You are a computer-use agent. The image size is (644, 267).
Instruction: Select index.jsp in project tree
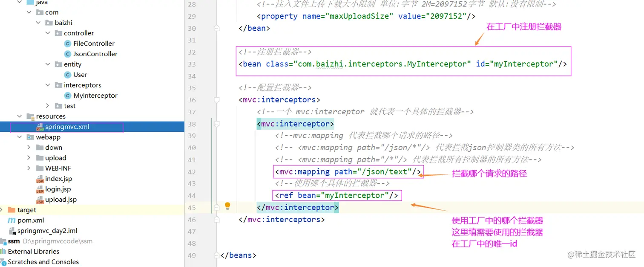click(59, 179)
